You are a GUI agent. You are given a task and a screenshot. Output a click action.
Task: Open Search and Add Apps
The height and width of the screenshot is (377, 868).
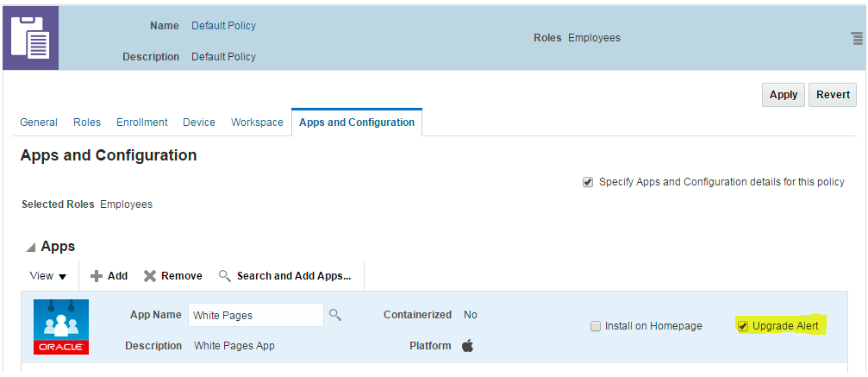pyautogui.click(x=285, y=276)
